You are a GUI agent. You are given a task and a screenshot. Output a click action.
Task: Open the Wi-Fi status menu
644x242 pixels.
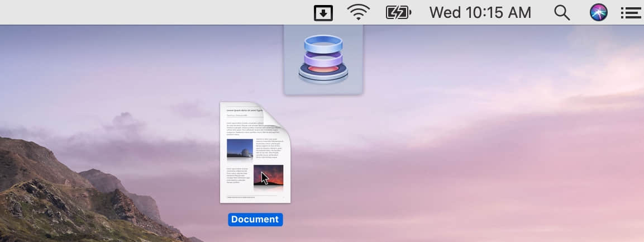coord(358,12)
